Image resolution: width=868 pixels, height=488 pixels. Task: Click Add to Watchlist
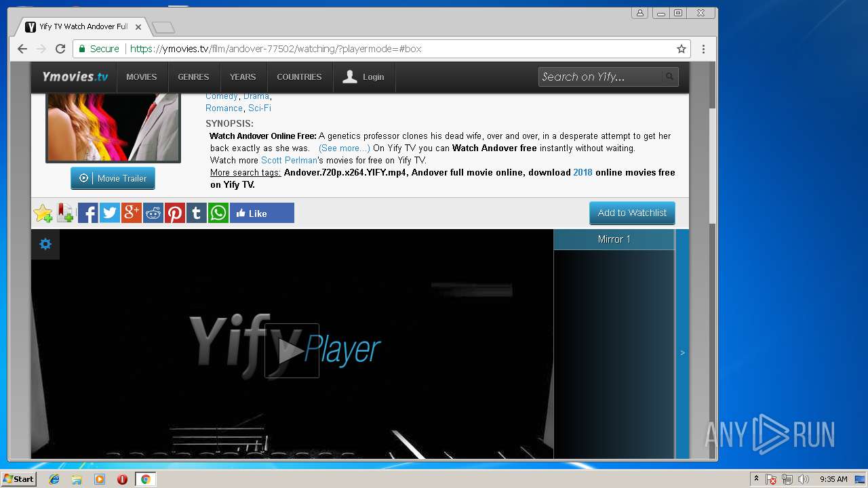(632, 213)
